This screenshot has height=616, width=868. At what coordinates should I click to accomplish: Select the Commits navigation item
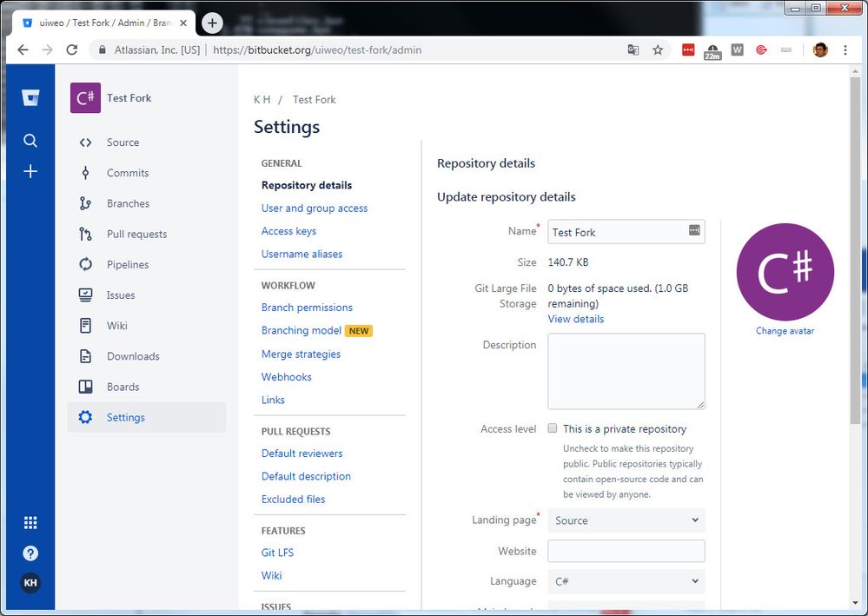tap(147, 173)
